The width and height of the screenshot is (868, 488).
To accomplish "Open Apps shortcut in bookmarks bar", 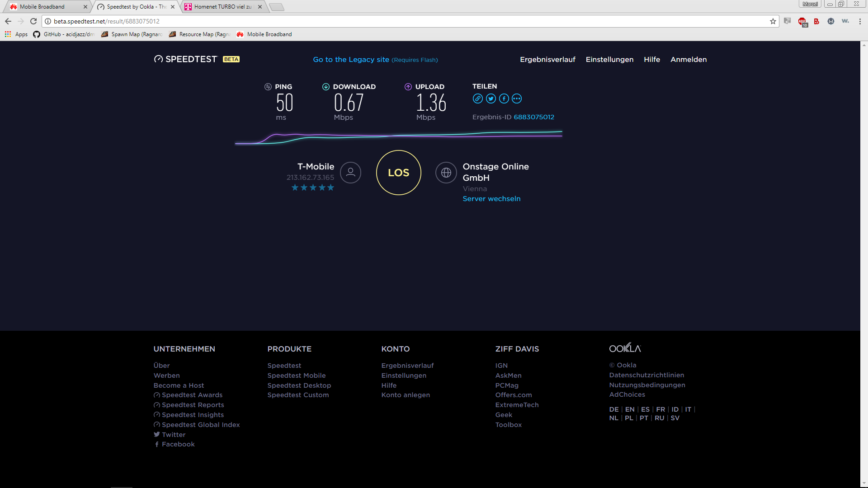I will pos(16,34).
